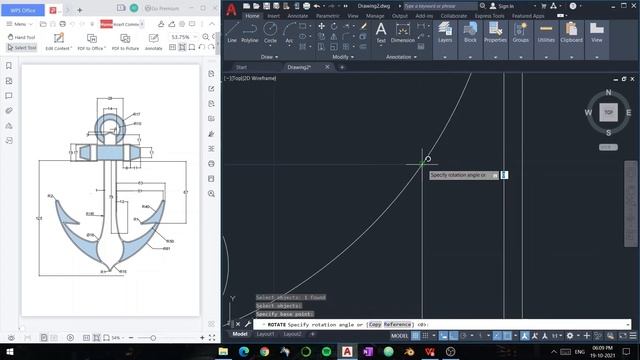Toggle object snap in status bar
This screenshot has width=640, height=360.
point(507,336)
